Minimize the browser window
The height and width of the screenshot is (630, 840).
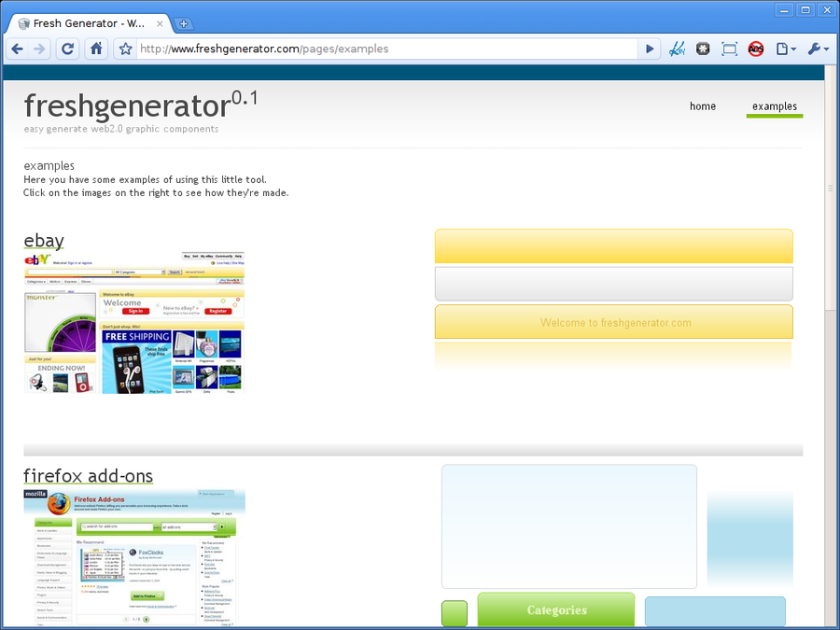pyautogui.click(x=784, y=10)
